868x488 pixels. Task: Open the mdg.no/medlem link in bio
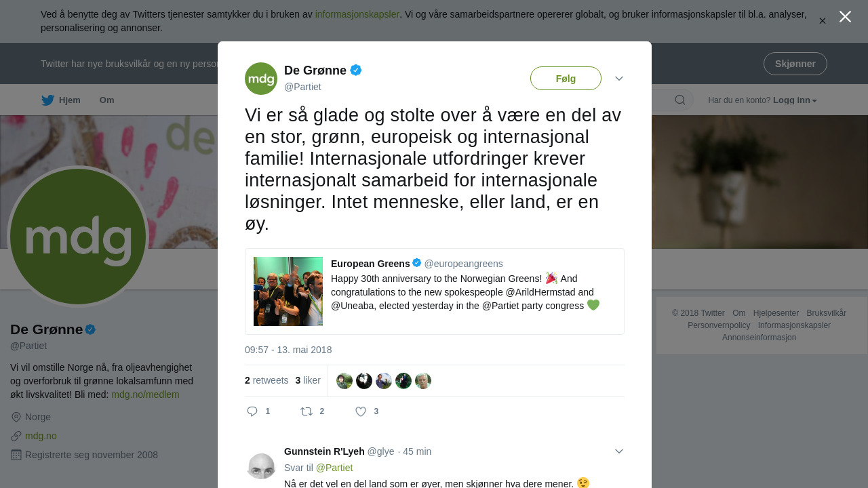145,394
